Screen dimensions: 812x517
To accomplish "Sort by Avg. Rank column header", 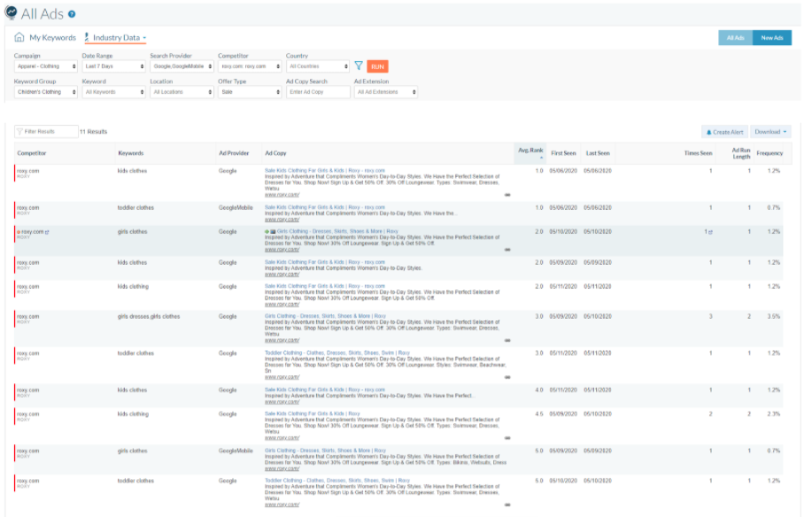I will tap(530, 150).
